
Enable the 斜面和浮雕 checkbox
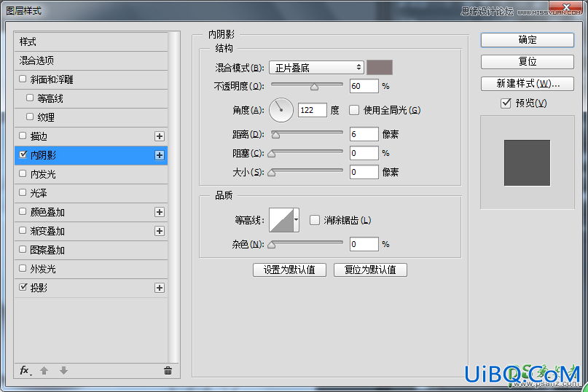[x=23, y=79]
